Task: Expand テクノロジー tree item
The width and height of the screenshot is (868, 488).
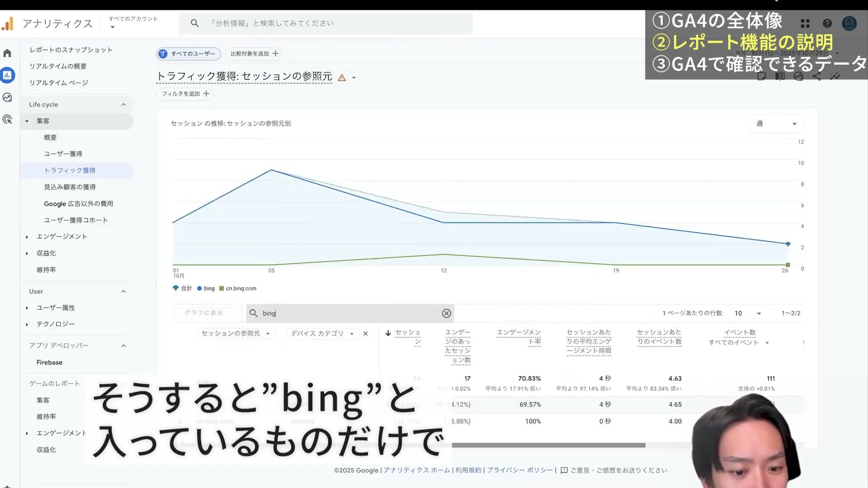Action: tap(27, 324)
